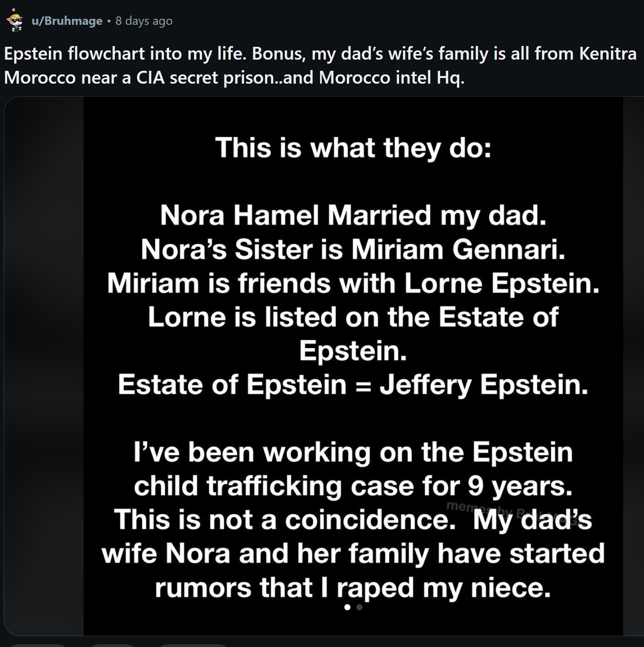
Task: Click the first pill button below the post
Action: (38, 645)
